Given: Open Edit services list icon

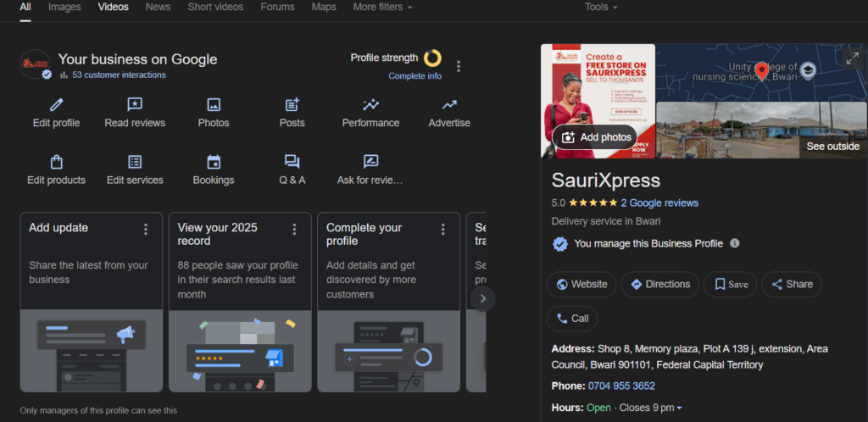Looking at the screenshot, I should [x=135, y=162].
